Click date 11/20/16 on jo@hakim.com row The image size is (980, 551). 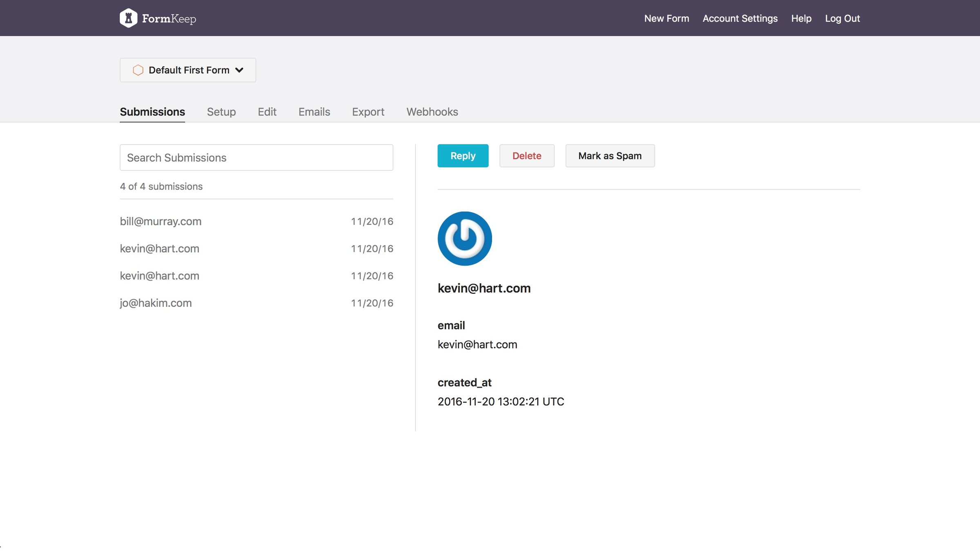tap(372, 303)
